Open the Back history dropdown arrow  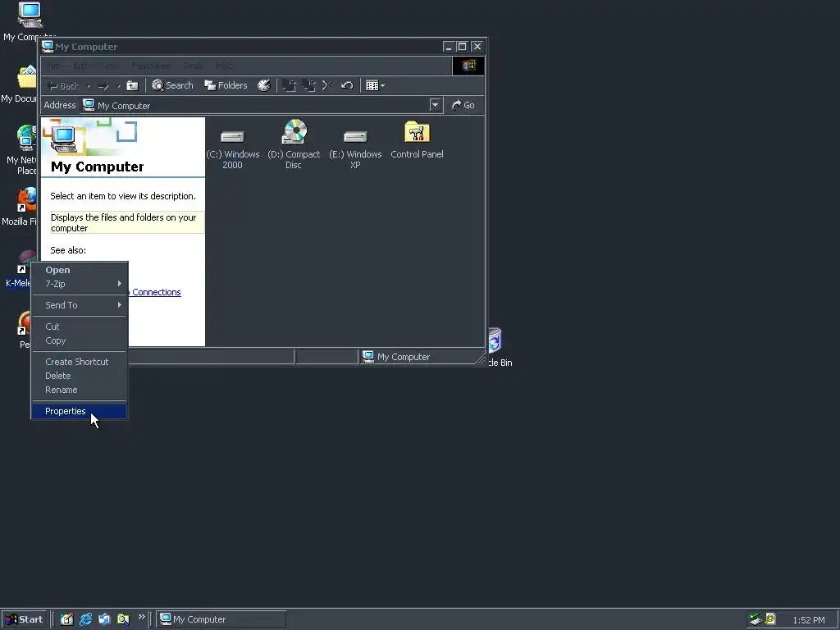pos(89,85)
